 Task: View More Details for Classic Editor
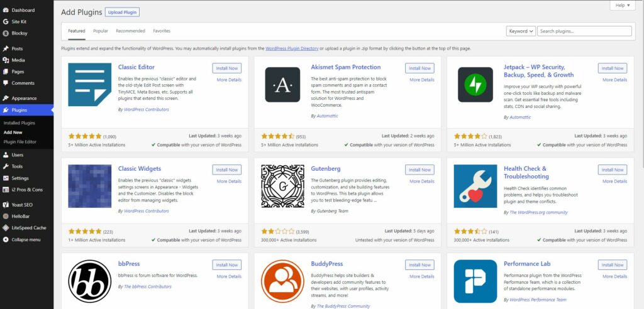[229, 80]
